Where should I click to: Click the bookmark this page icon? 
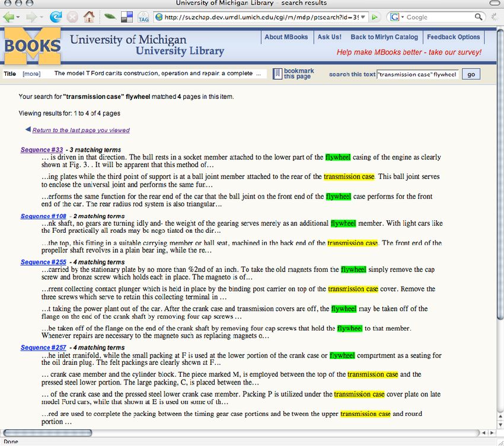click(277, 74)
